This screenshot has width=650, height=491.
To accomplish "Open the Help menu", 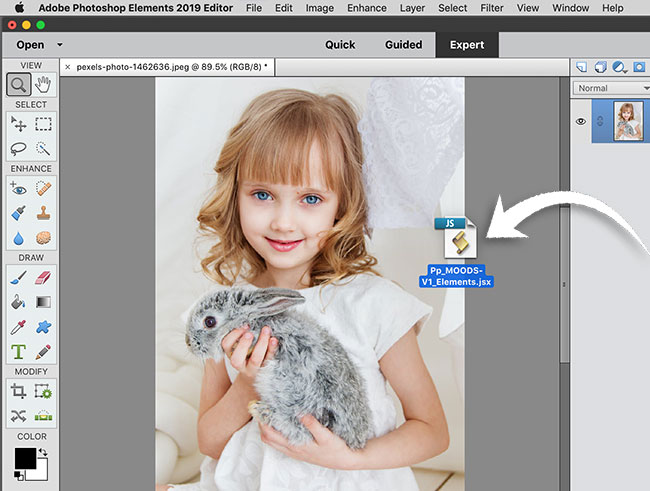I will coord(612,8).
